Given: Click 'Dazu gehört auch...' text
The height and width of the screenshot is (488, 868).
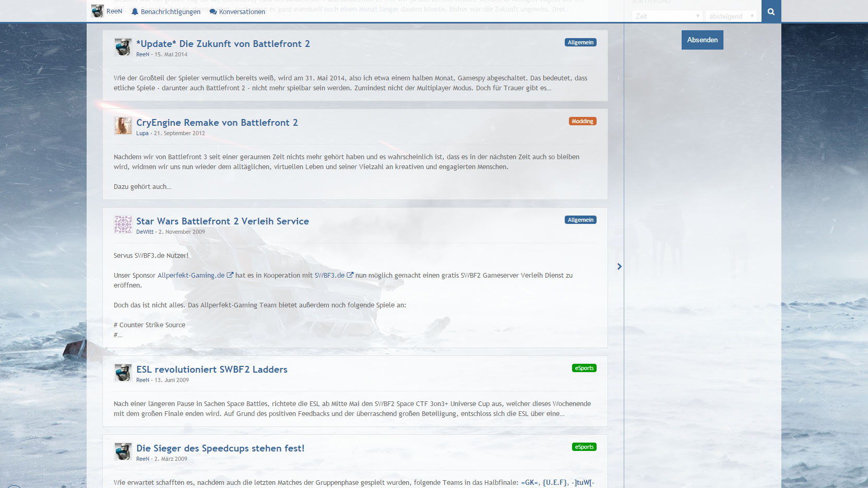Looking at the screenshot, I should point(142,186).
